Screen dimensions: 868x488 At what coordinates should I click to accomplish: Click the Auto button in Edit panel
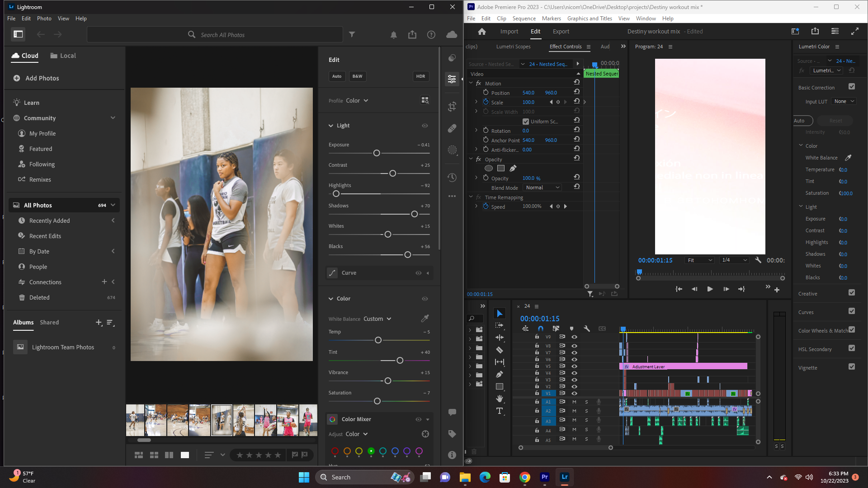(x=337, y=76)
